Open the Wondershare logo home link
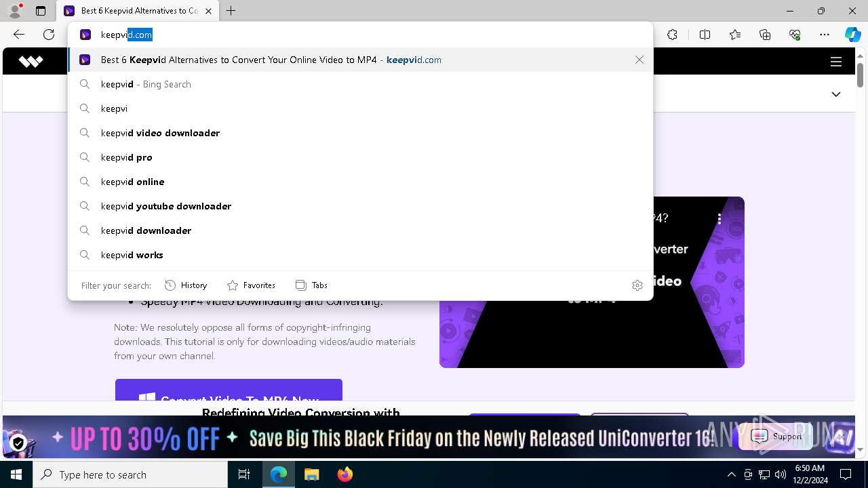Viewport: 868px width, 488px height. tap(31, 62)
